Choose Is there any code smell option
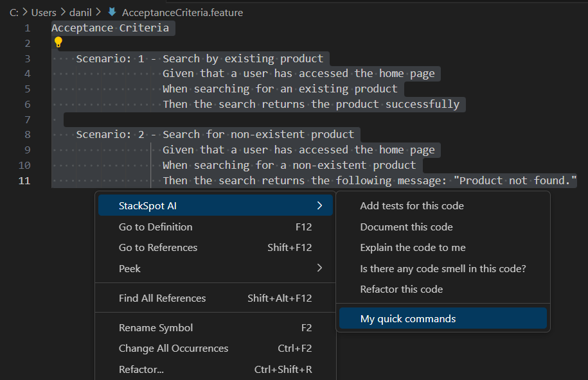Viewport: 588px width, 380px height. click(x=443, y=268)
